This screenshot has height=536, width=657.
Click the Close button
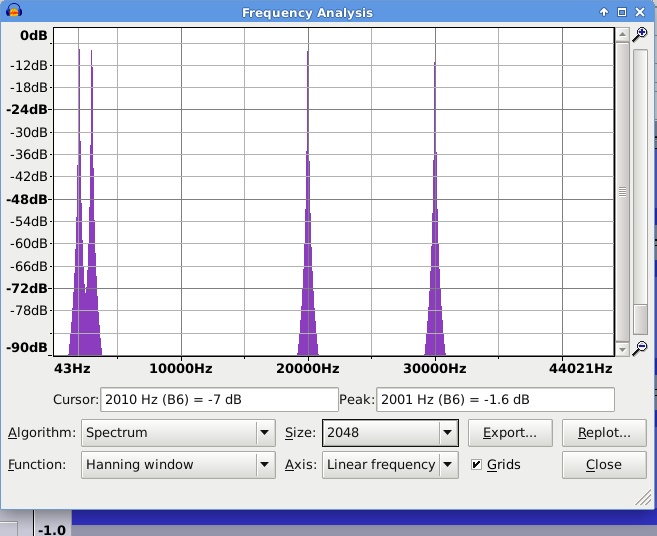(x=604, y=465)
